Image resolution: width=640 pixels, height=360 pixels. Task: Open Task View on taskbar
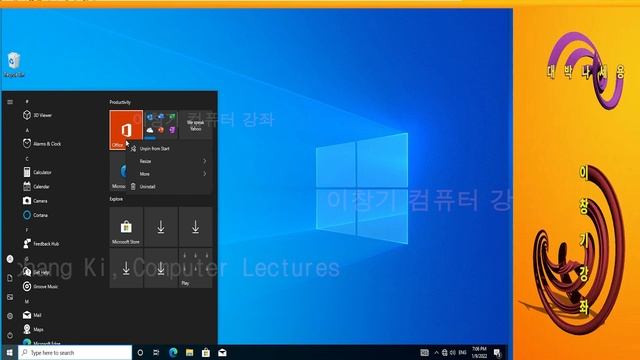tap(156, 353)
